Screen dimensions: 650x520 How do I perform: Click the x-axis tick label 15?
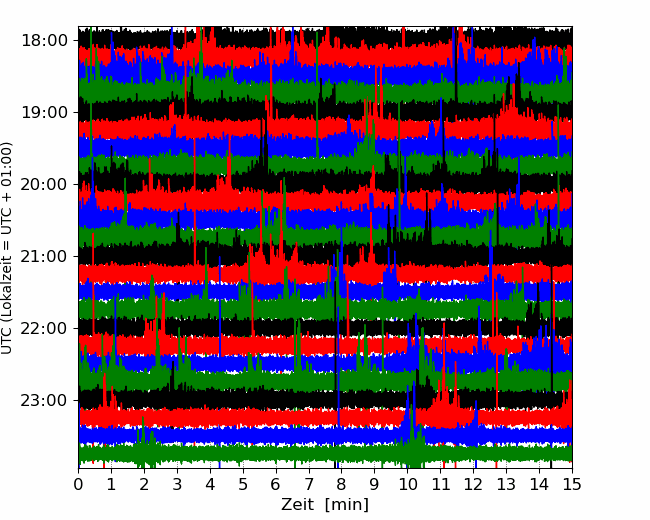click(x=572, y=484)
